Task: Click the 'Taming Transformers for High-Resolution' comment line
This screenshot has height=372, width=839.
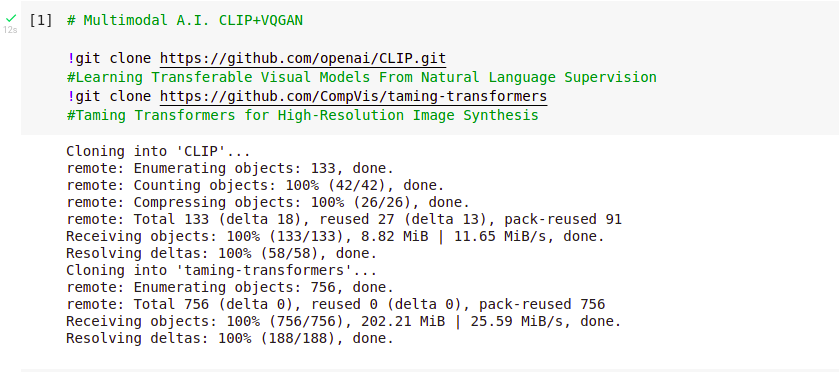Action: 302,116
